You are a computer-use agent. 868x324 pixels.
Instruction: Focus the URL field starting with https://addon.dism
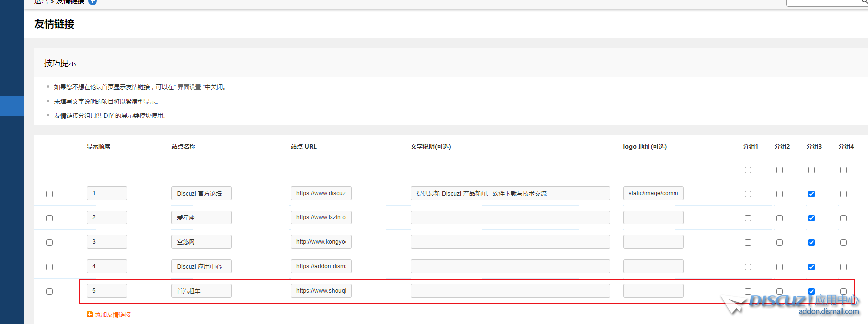point(321,267)
